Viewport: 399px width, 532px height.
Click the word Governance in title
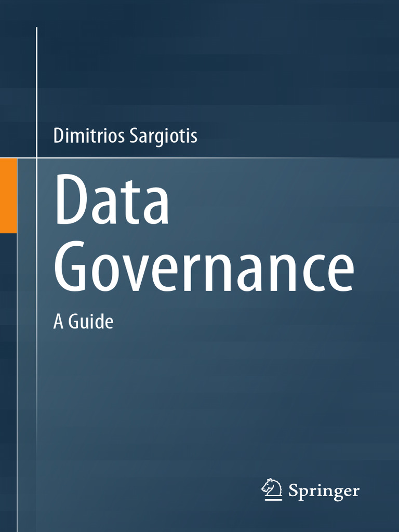point(204,267)
